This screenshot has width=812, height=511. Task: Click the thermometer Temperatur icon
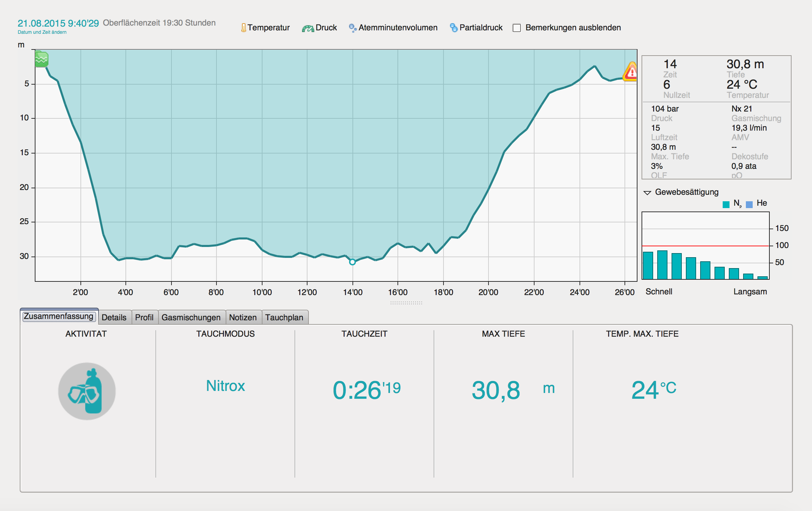tap(243, 28)
